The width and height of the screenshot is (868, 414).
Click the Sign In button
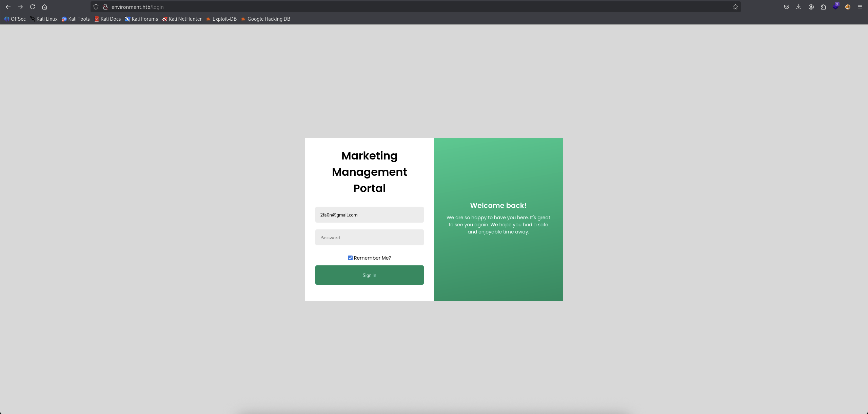click(369, 275)
